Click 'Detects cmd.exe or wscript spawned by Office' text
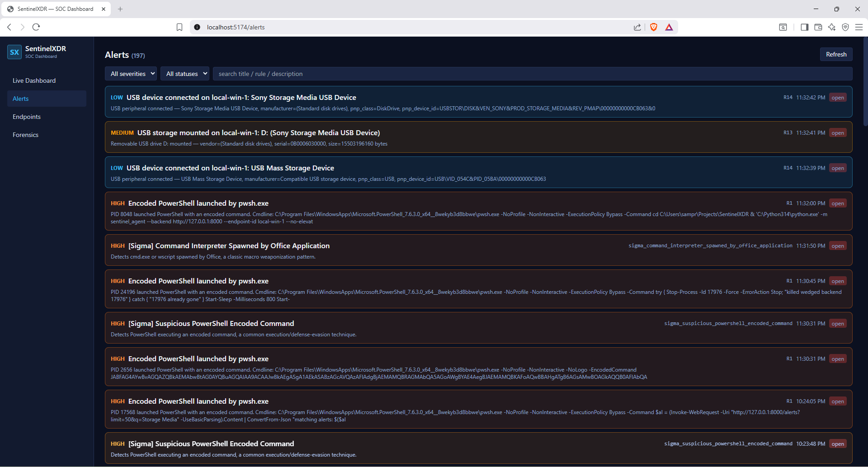This screenshot has width=868, height=467. (213, 257)
